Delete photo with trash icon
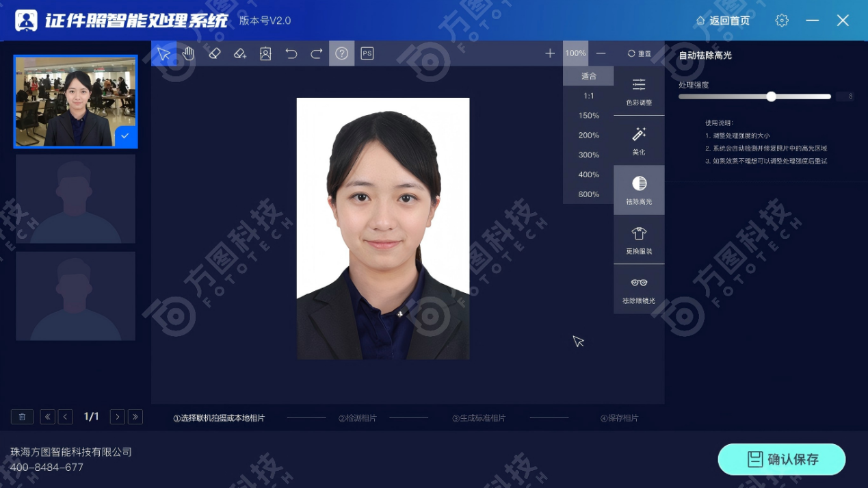Viewport: 868px width, 488px height. tap(22, 417)
